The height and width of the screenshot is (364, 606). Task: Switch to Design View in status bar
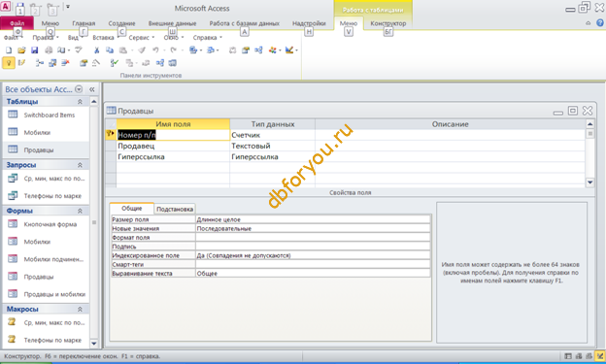pyautogui.click(x=600, y=356)
